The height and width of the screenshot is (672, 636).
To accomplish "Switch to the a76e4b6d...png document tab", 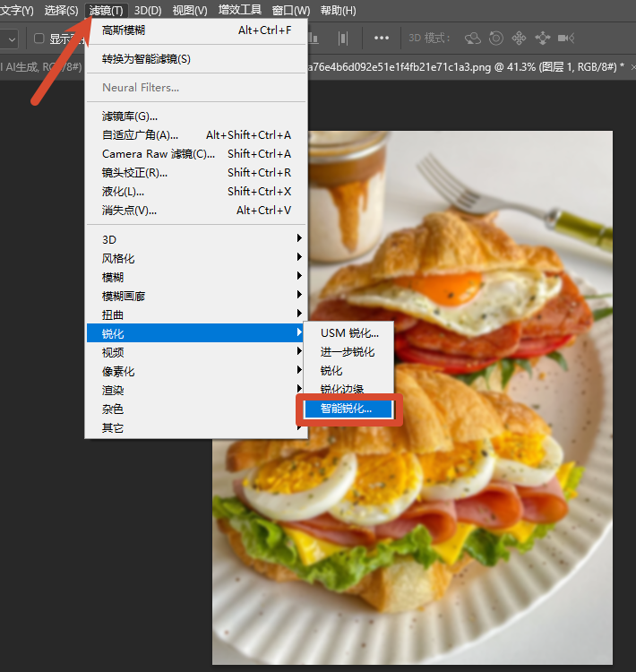I will point(465,67).
